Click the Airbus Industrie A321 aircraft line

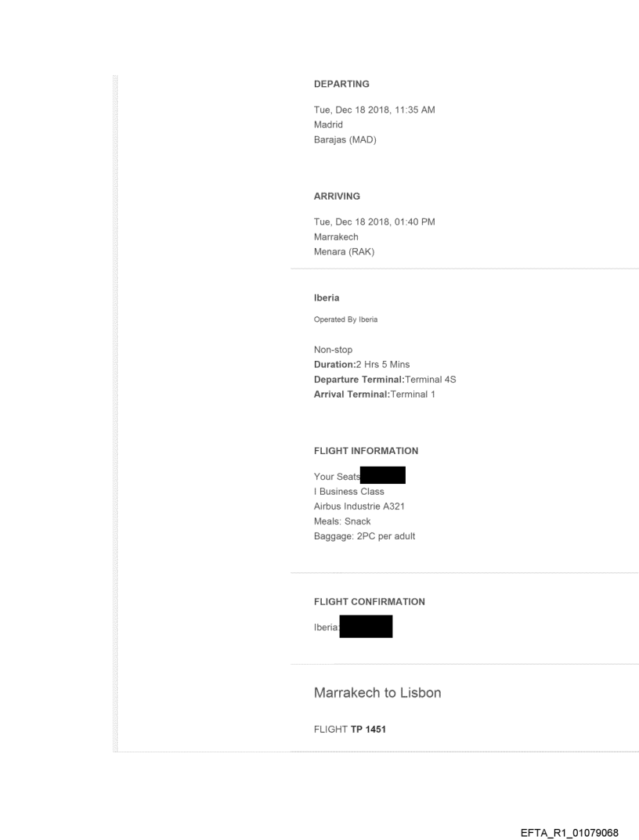(x=359, y=507)
